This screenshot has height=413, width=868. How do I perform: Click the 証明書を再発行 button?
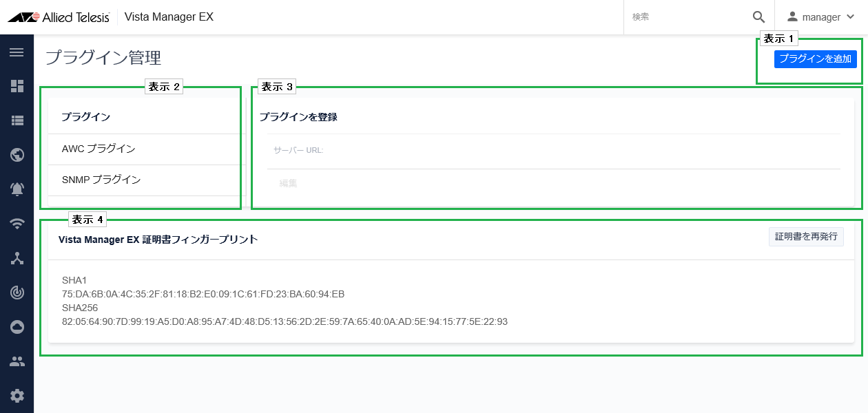pyautogui.click(x=806, y=237)
